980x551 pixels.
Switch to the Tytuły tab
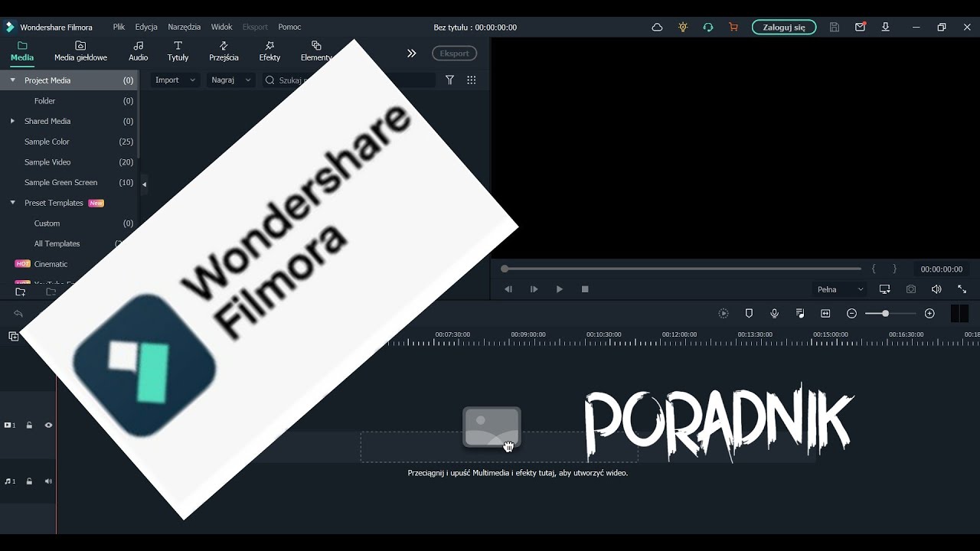click(178, 51)
